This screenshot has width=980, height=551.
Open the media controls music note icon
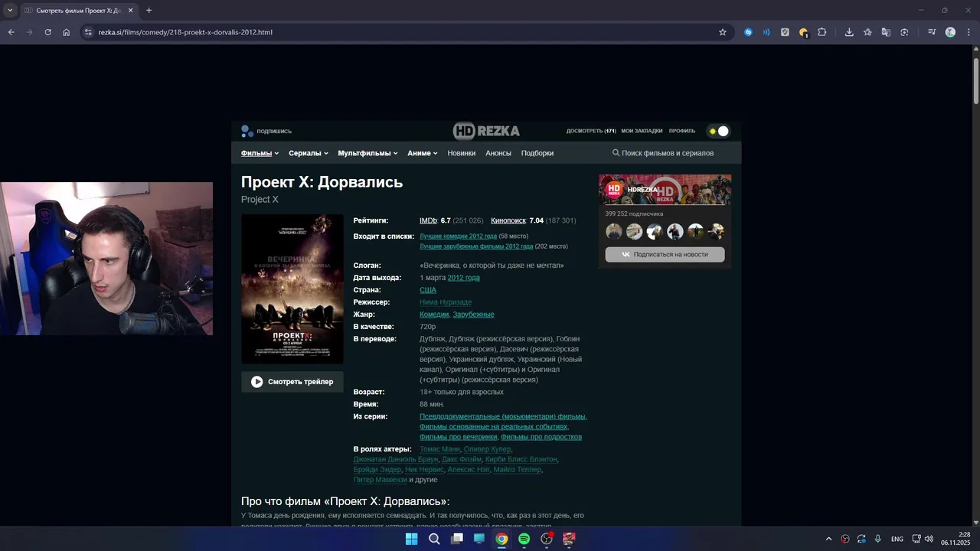click(931, 32)
